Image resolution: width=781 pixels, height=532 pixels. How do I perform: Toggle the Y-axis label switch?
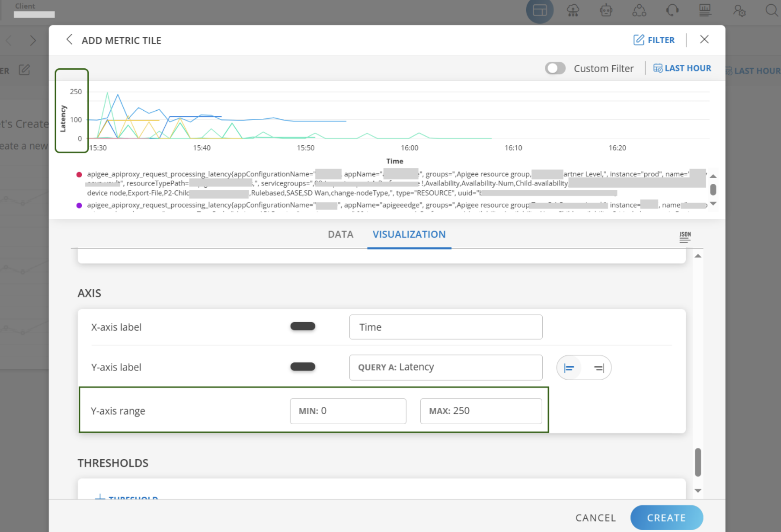click(x=303, y=366)
